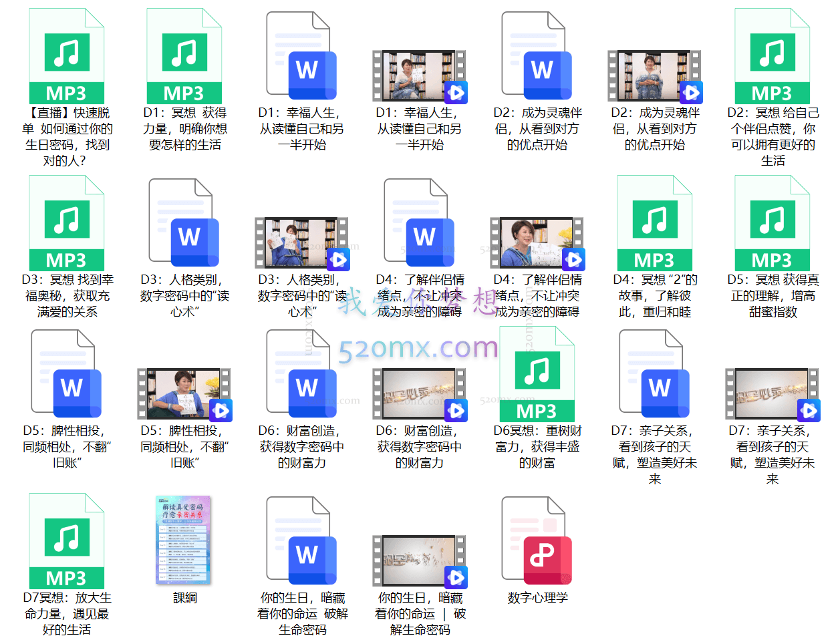
Task: Play the 你的生日 暗藏着你的命运 video
Action: [419, 561]
